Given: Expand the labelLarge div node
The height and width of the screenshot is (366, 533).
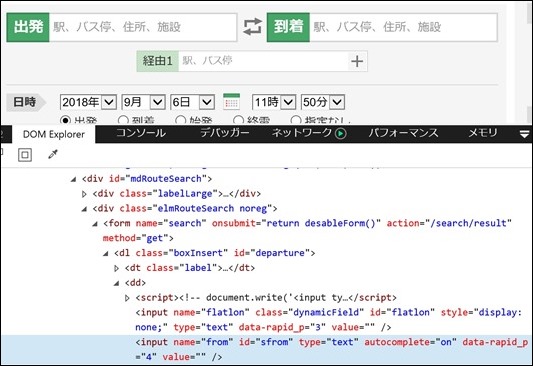Looking at the screenshot, I should 84,194.
